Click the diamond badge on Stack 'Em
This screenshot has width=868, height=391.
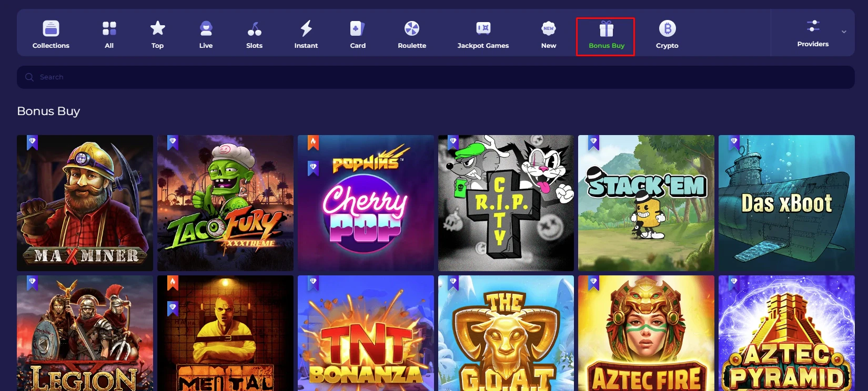[x=593, y=142]
